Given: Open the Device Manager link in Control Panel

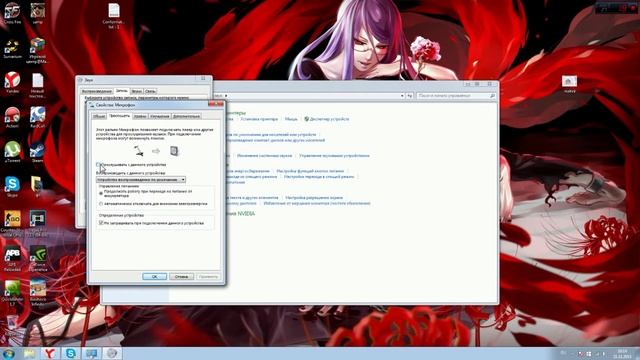Looking at the screenshot, I should 329,119.
